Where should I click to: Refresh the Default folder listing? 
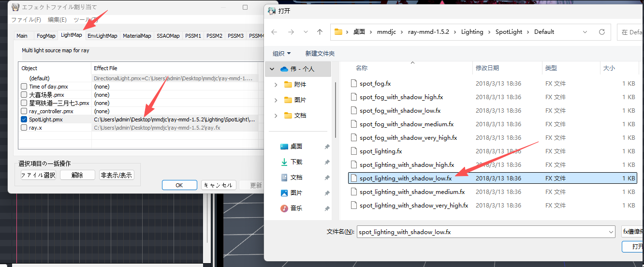[x=602, y=32]
